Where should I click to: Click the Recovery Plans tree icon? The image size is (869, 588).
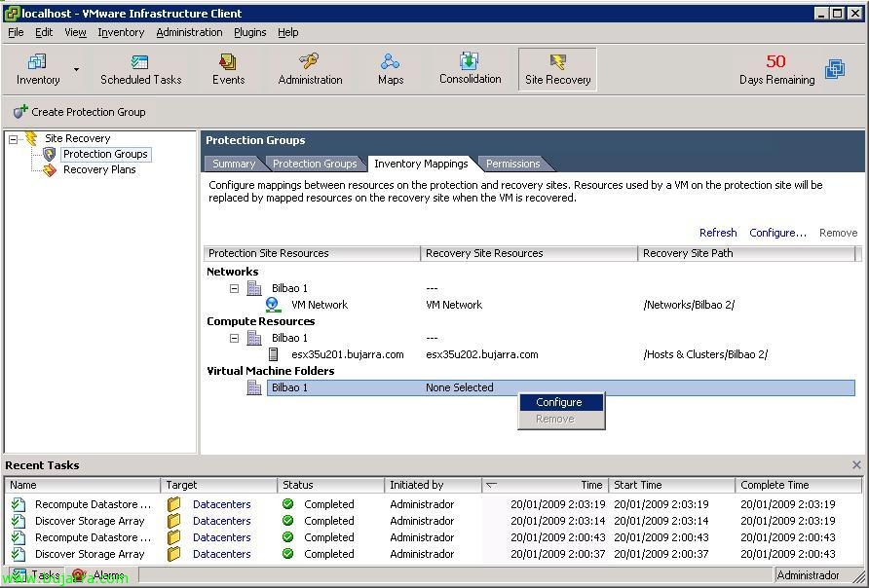pos(50,170)
